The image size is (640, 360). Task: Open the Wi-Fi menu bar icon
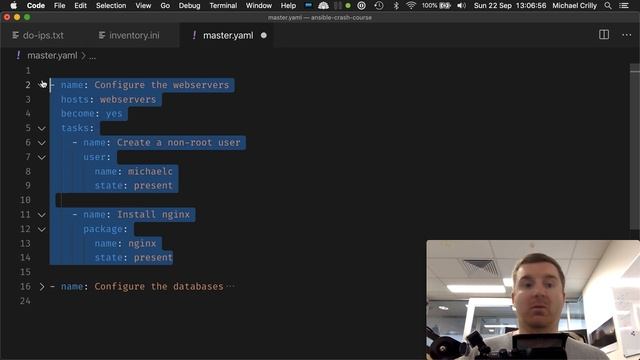tap(411, 5)
